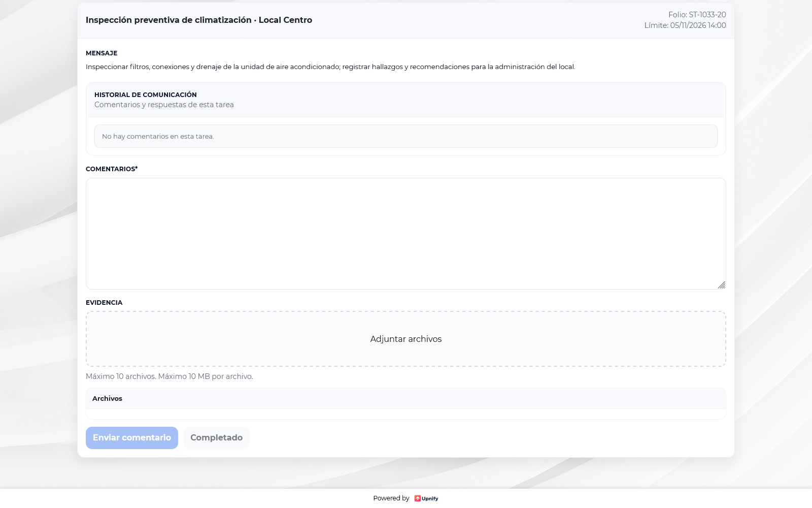This screenshot has width=812, height=508.
Task: Click the 'Powered by' footer text
Action: tap(391, 498)
